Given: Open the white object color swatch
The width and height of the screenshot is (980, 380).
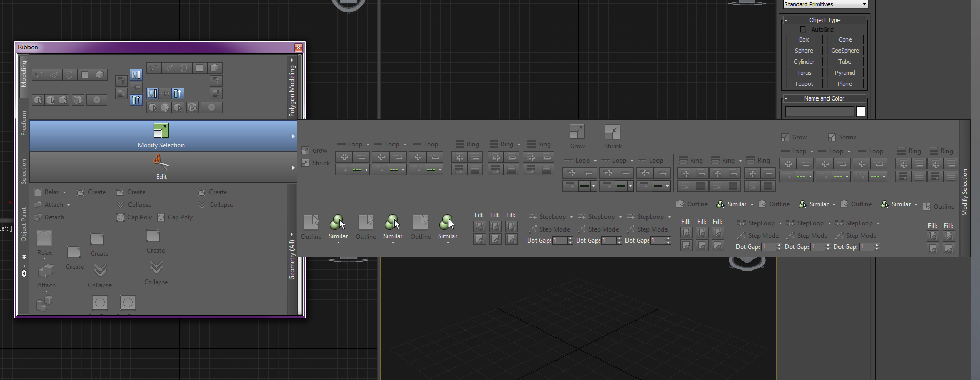Looking at the screenshot, I should 861,112.
